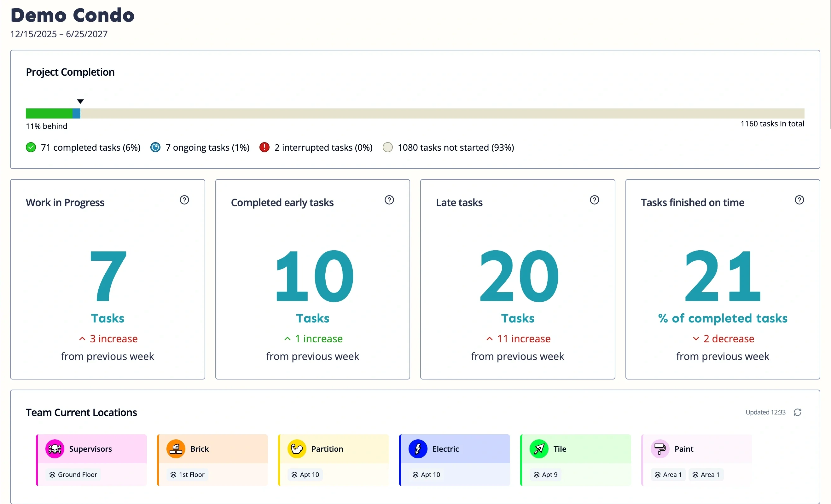831x504 pixels.
Task: Click the Brick team name
Action: (199, 449)
